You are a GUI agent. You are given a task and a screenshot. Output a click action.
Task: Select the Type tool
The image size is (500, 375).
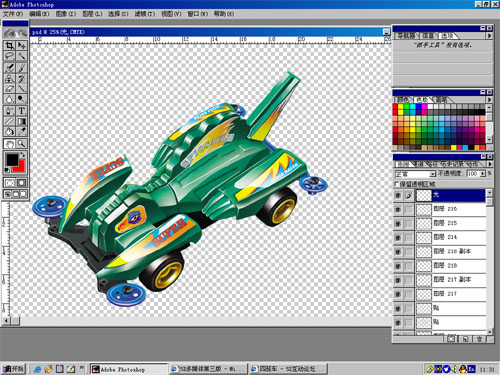click(21, 110)
